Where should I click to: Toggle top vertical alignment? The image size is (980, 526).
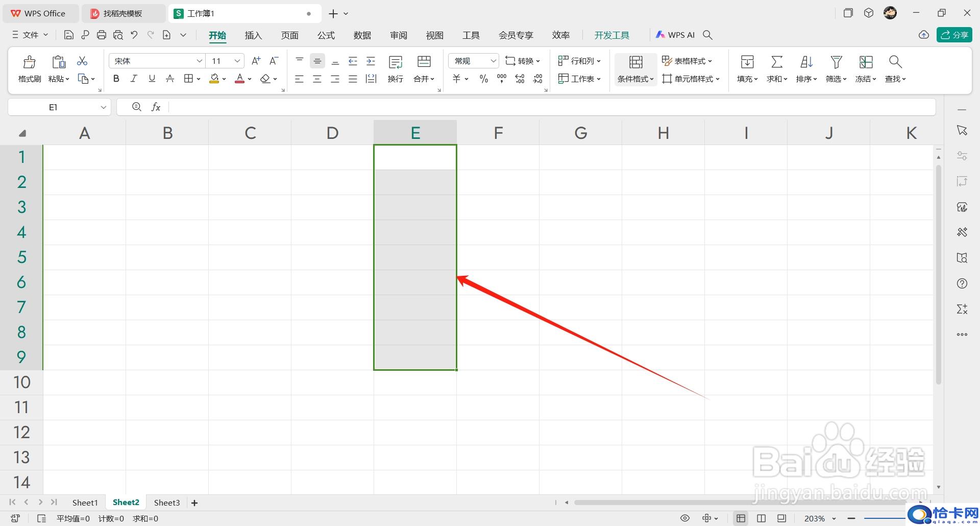[x=300, y=61]
